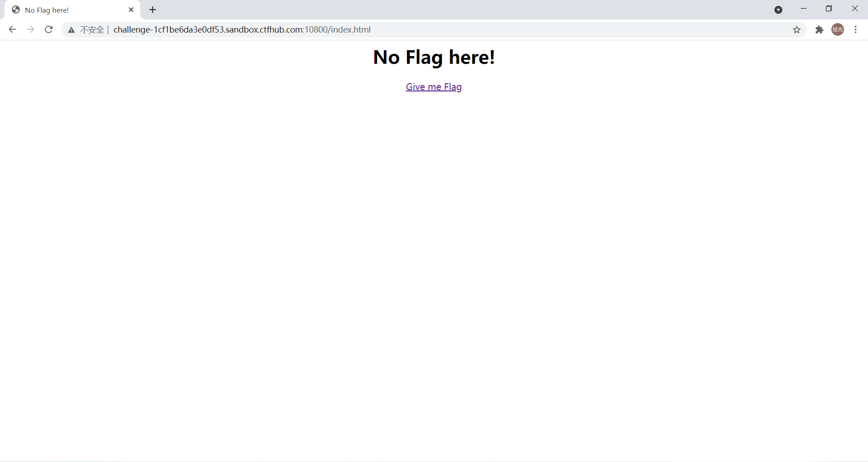Close the Chrome browser window
This screenshot has height=462, width=868.
pos(854,9)
